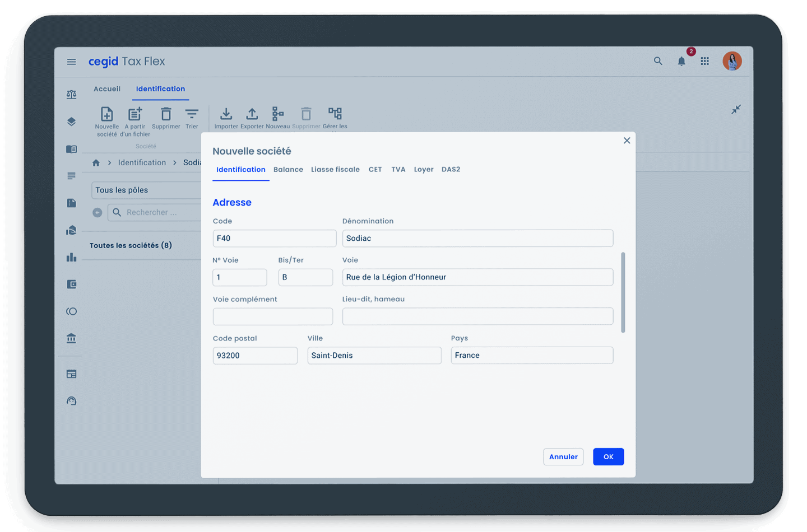Confirm with the OK button
This screenshot has width=807, height=532.
coord(608,457)
